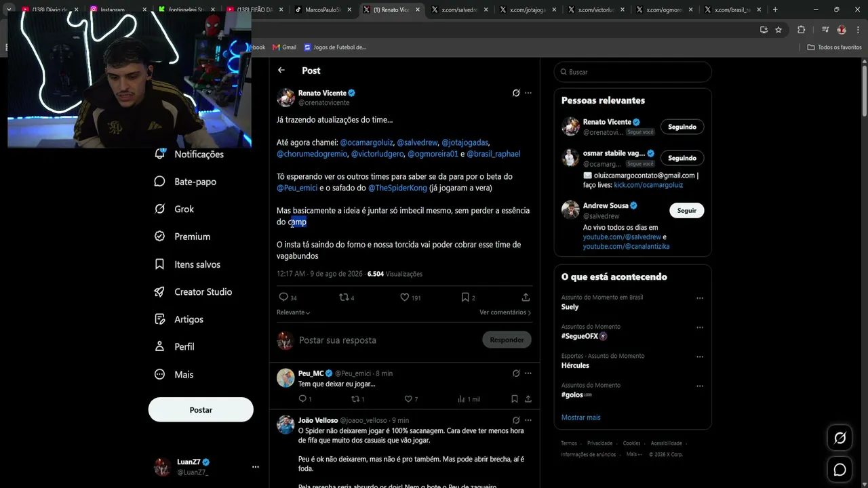Open Perfil in the sidebar
Screen dimensions: 868x488
[174, 346]
